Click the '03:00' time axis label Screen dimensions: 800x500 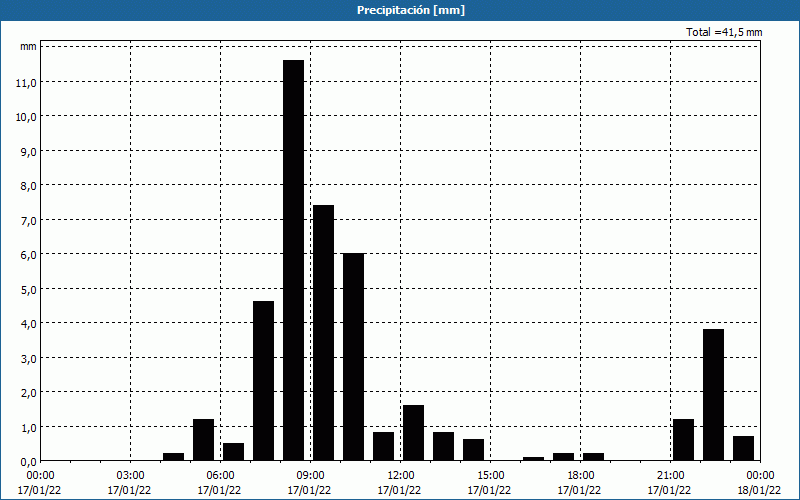pos(130,476)
